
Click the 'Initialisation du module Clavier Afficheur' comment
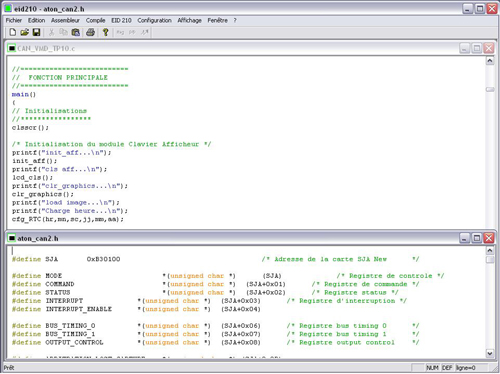[x=111, y=144]
